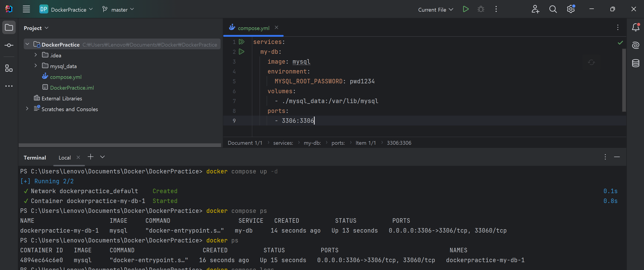
Task: Open the Commit tool window
Action: click(x=9, y=45)
